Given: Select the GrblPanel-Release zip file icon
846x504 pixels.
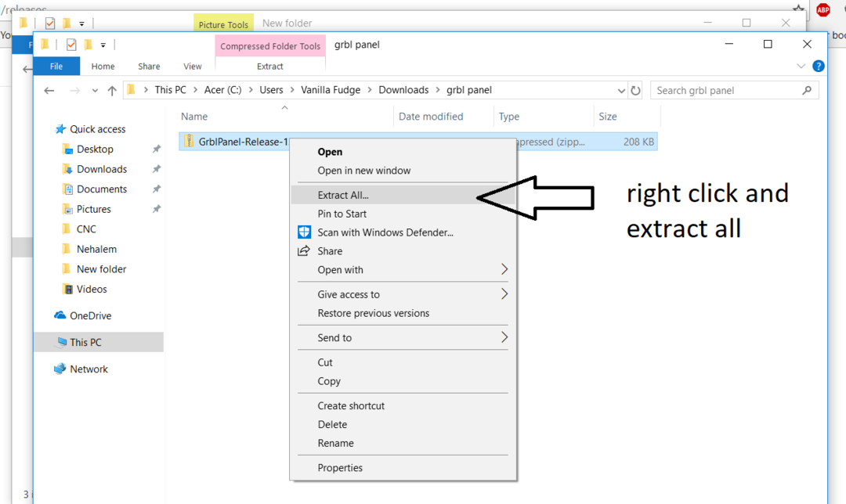Looking at the screenshot, I should 189,141.
